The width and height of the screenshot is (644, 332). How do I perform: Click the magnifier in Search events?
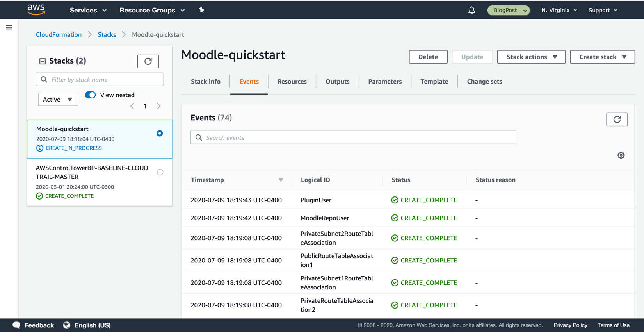pos(199,137)
